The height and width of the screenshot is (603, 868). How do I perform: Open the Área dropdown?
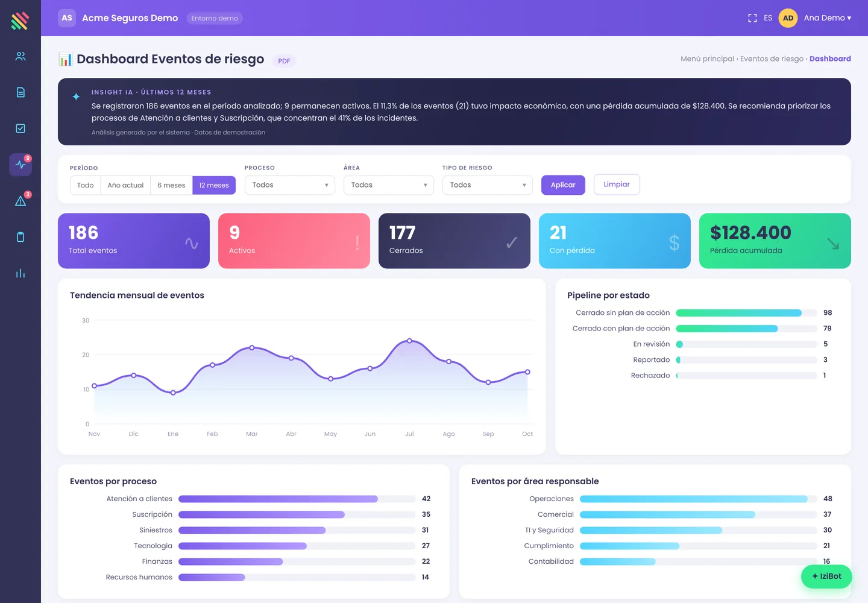tap(389, 185)
